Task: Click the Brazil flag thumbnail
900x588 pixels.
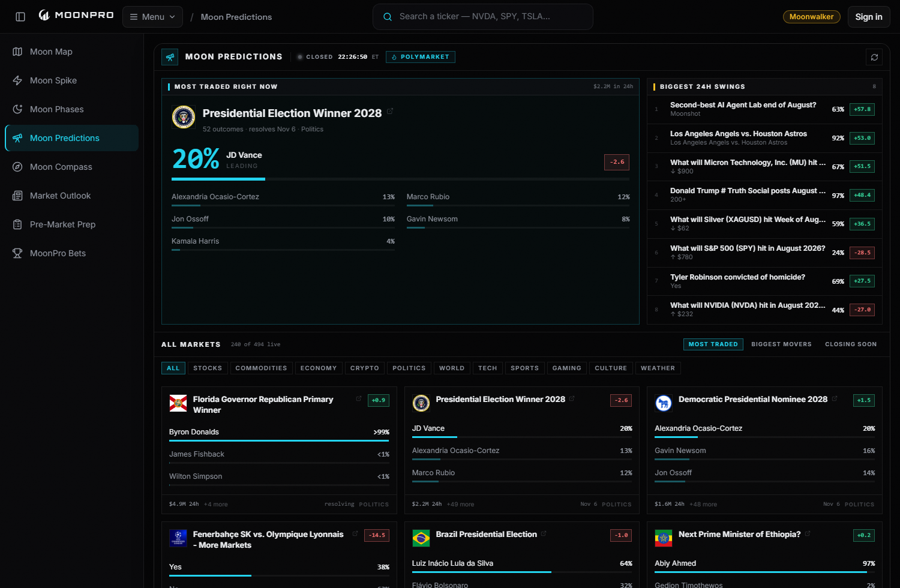Action: pos(421,538)
